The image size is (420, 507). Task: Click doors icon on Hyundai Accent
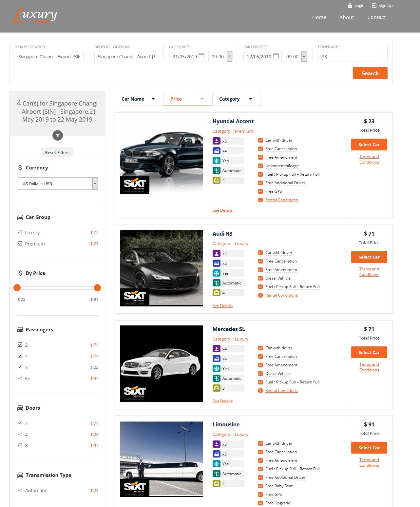217,151
